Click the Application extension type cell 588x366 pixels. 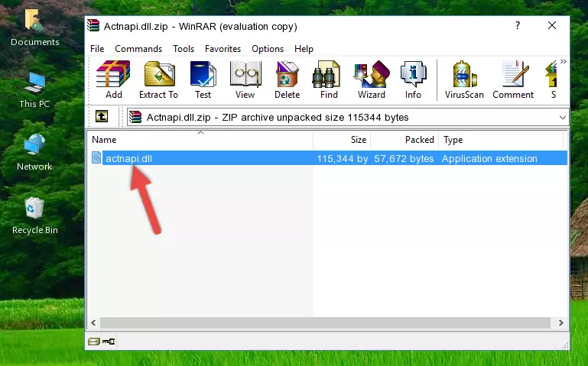tap(489, 158)
